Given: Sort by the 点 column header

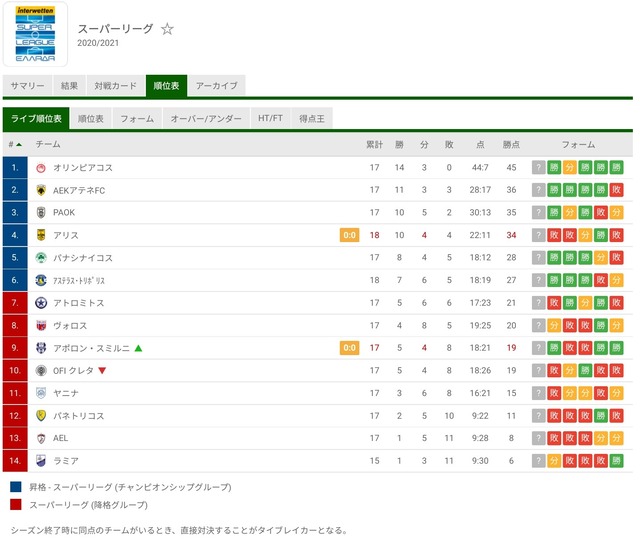Looking at the screenshot, I should tap(480, 144).
